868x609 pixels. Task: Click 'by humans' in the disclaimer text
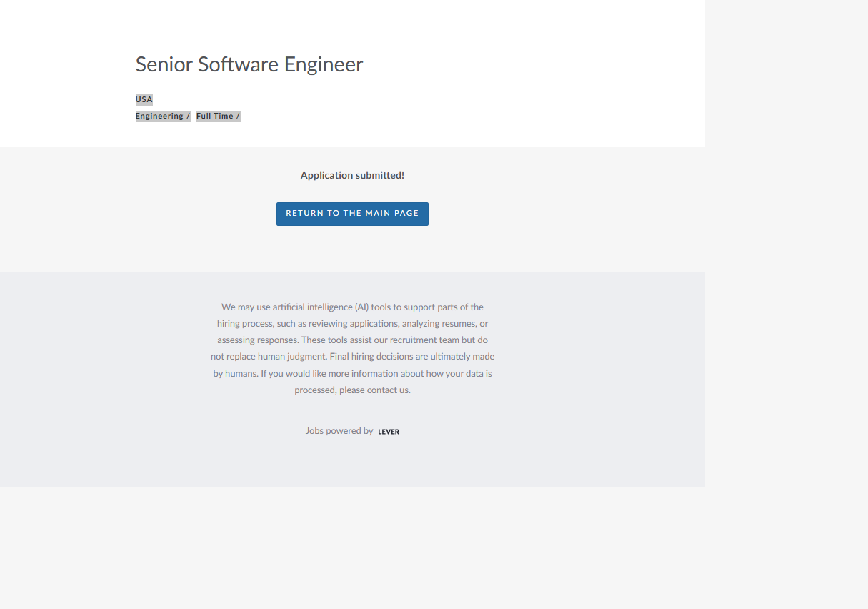pyautogui.click(x=234, y=374)
